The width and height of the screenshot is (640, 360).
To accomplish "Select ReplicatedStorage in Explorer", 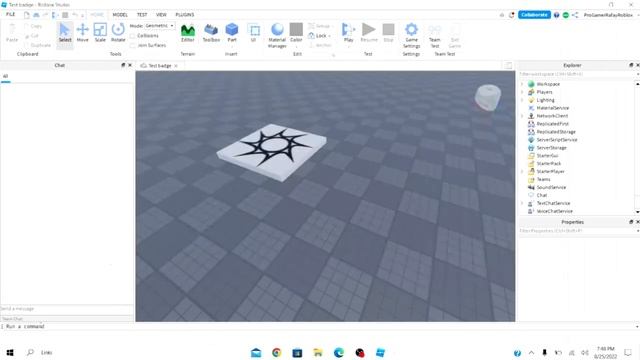I will point(556,132).
